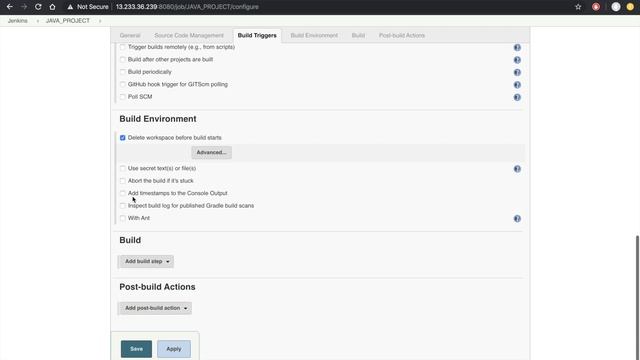This screenshot has width=640, height=360.
Task: Click the Not Secure warning icon
Action: pos(70,7)
